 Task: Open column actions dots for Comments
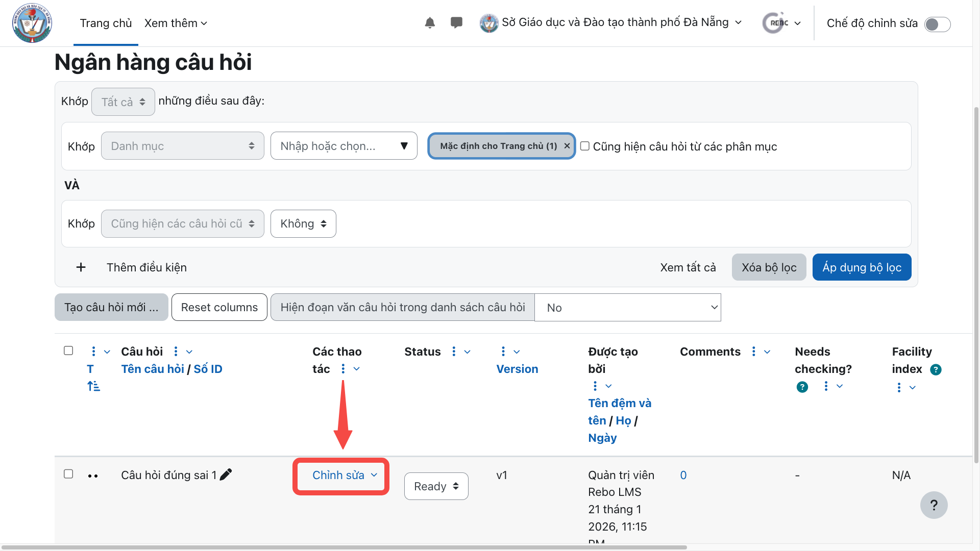754,352
